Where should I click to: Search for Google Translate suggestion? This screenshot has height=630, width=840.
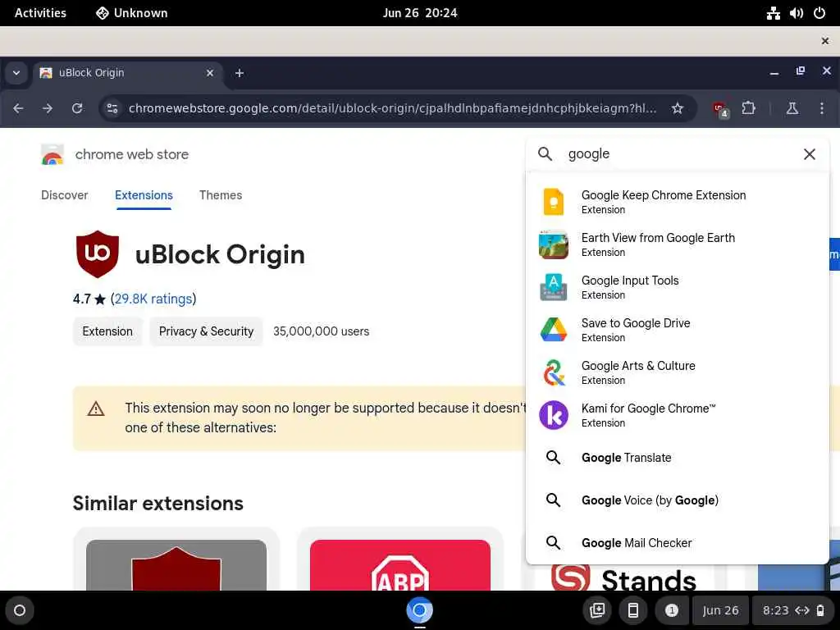pyautogui.click(x=678, y=458)
